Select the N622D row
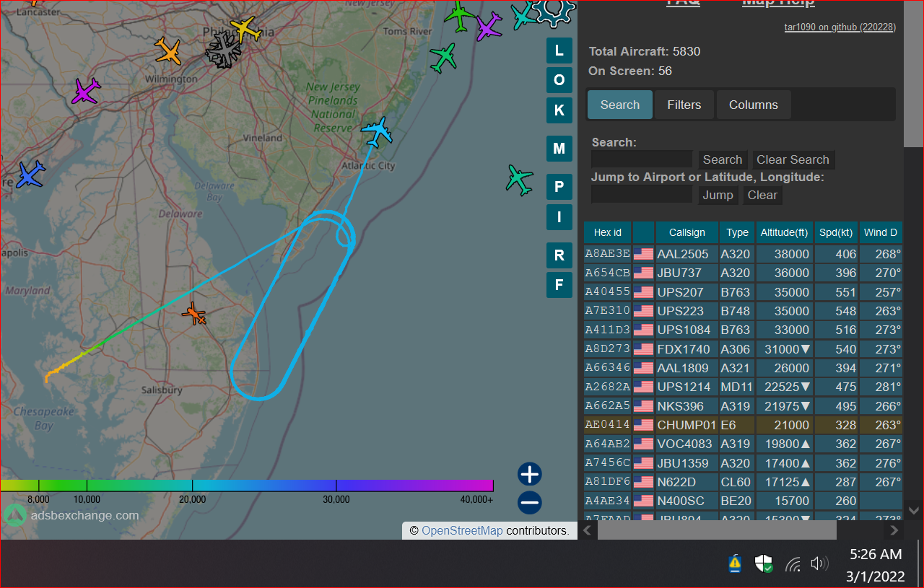924x588 pixels. [x=743, y=482]
